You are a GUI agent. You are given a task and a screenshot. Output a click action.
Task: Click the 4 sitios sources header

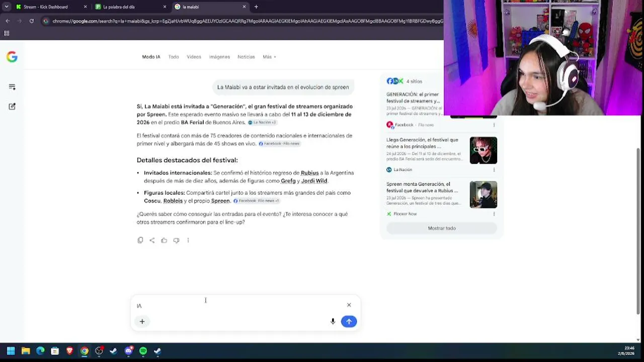(405, 81)
